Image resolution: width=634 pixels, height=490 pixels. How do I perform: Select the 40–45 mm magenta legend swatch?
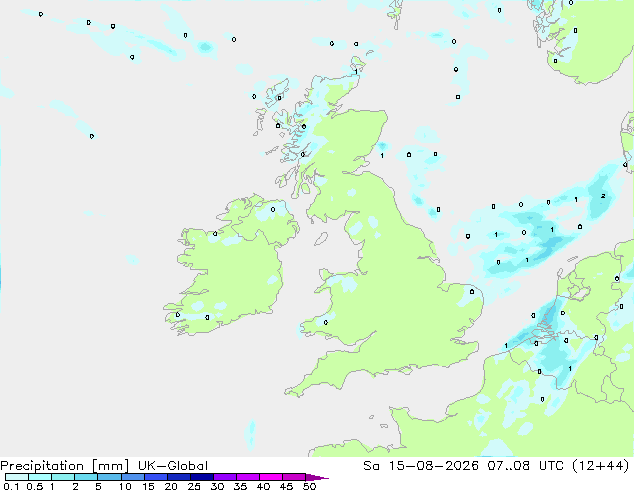click(x=271, y=477)
